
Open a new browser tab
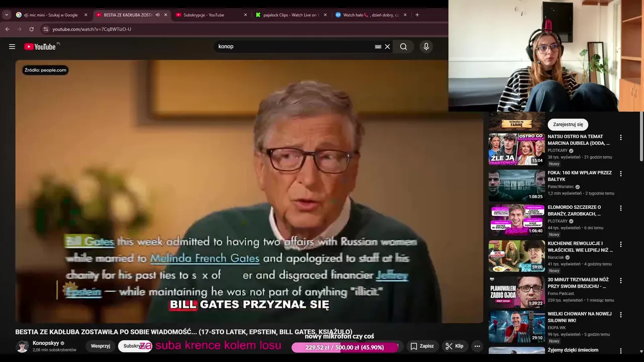tap(417, 15)
